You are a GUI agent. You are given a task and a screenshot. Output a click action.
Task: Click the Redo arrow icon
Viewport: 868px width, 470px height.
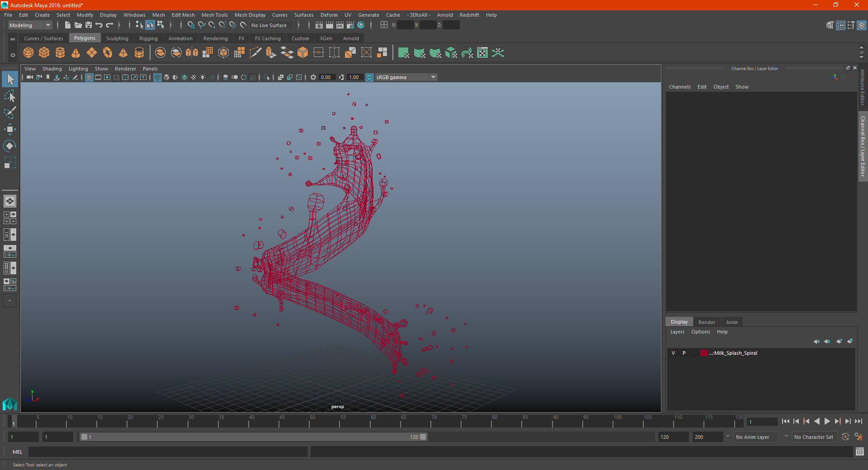109,25
